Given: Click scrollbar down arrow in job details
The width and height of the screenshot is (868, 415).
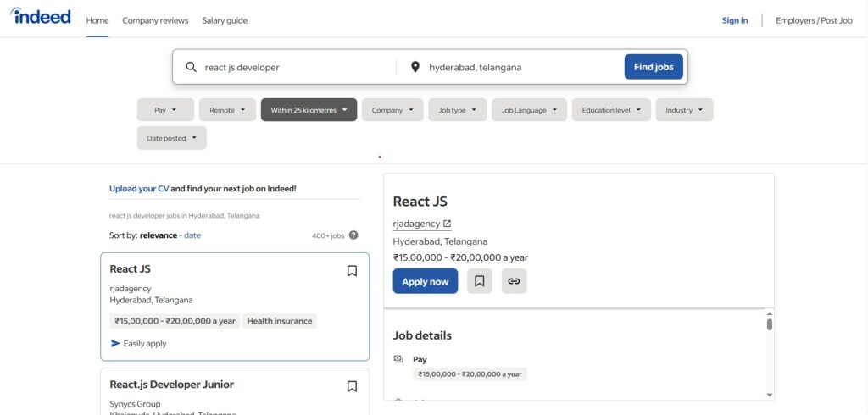Looking at the screenshot, I should click(770, 395).
